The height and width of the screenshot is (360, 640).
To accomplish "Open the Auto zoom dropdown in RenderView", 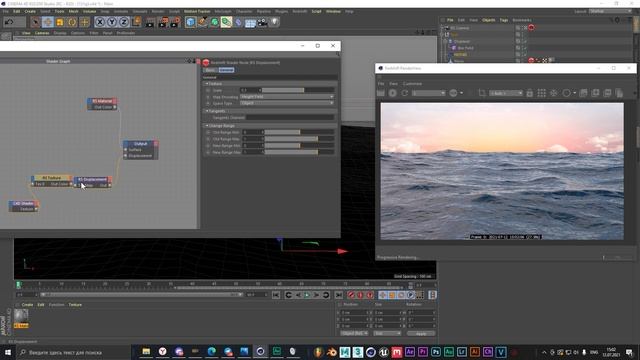I will pyautogui.click(x=506, y=93).
